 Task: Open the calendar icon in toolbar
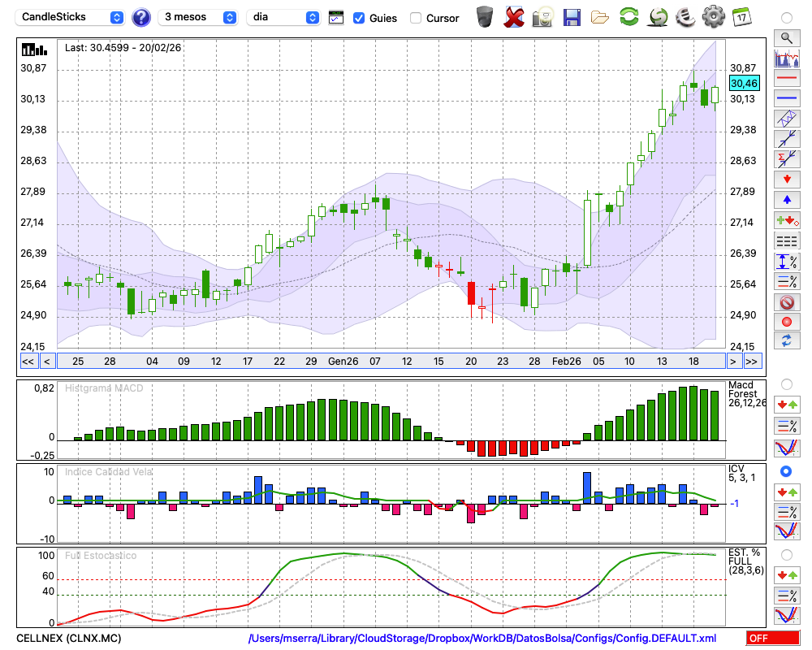click(x=741, y=17)
